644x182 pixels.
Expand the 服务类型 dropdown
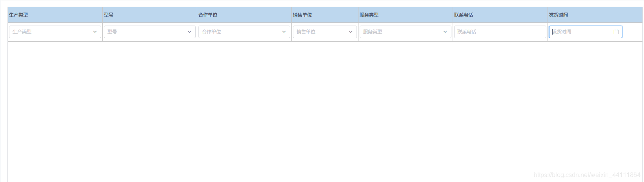coord(405,32)
